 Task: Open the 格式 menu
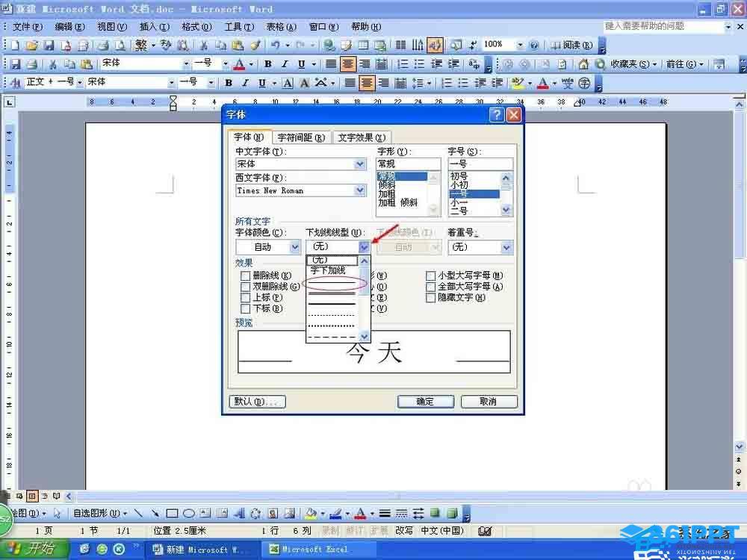[196, 27]
